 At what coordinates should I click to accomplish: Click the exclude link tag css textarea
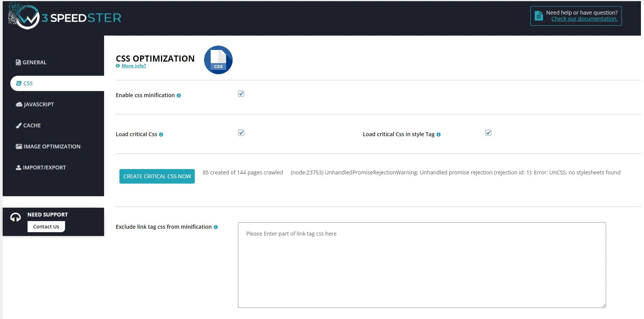(422, 265)
